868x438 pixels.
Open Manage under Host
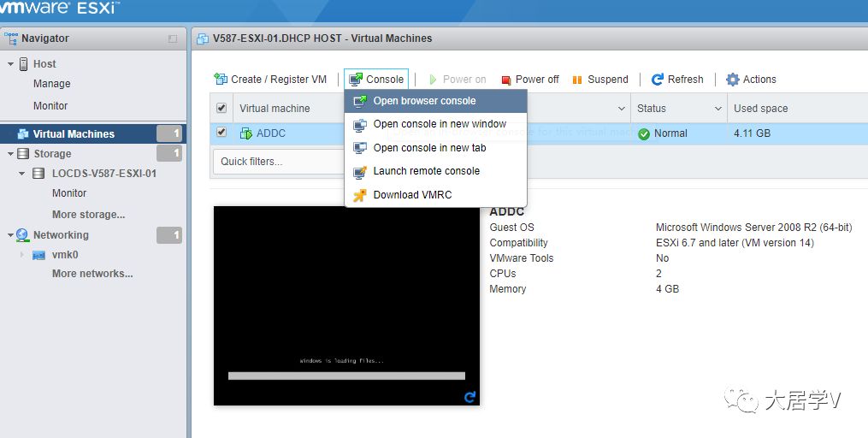point(51,84)
